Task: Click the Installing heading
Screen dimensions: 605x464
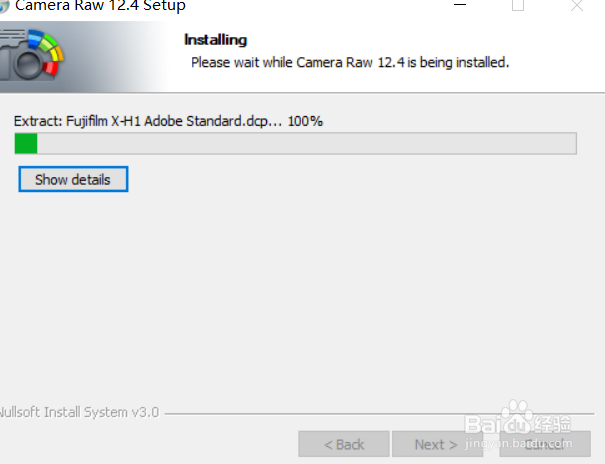Action: [215, 40]
